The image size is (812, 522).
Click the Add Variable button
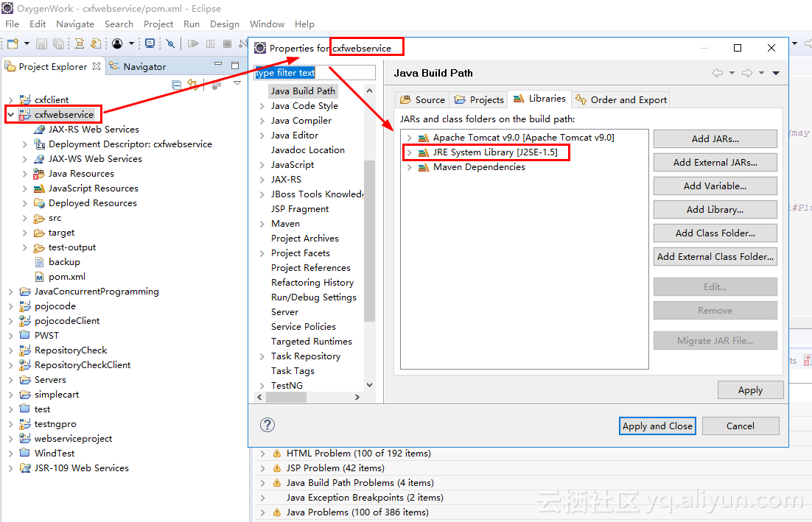715,186
